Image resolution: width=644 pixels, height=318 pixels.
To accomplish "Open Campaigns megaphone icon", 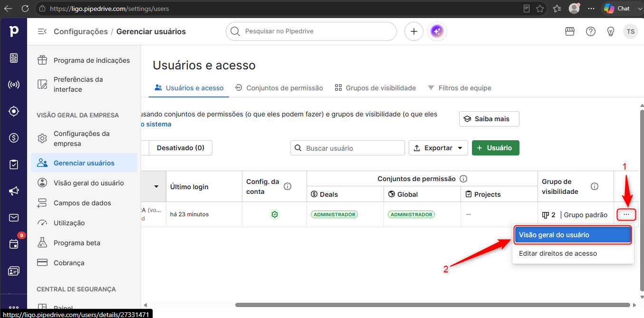I will (x=14, y=191).
